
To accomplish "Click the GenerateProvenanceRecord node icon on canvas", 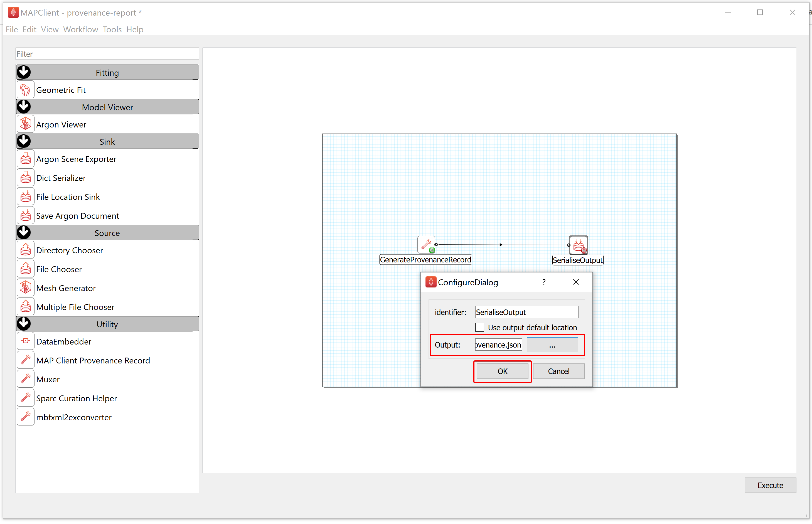I will (x=426, y=245).
